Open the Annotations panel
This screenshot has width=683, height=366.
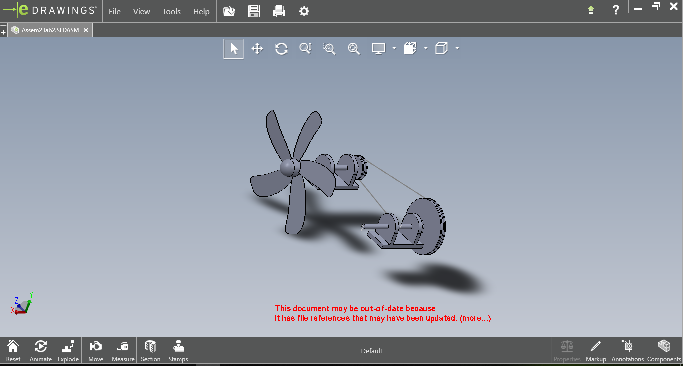[628, 351]
